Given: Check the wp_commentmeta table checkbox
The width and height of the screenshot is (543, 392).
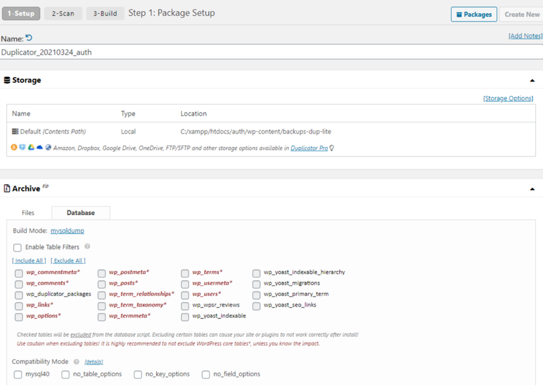Looking at the screenshot, I should (18, 274).
